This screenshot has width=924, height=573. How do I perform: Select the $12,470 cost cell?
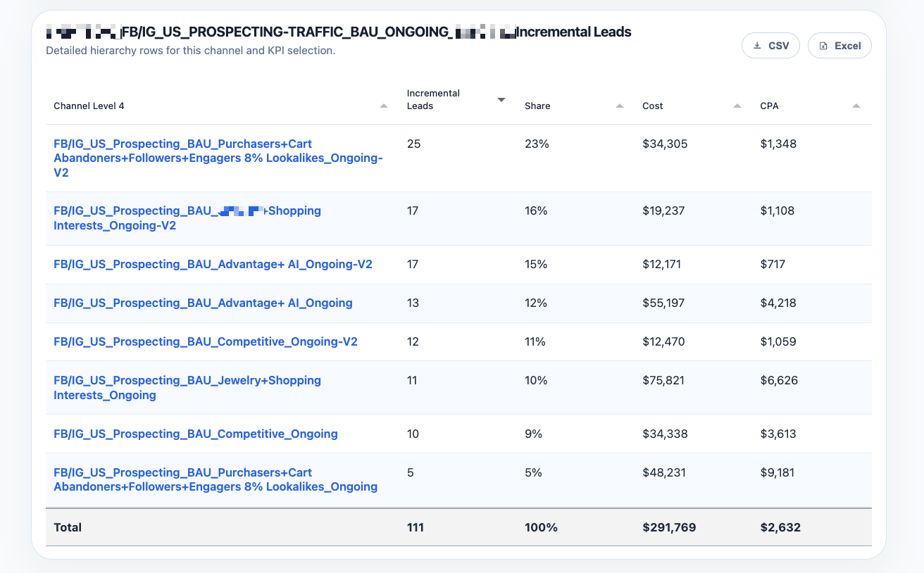tap(664, 342)
